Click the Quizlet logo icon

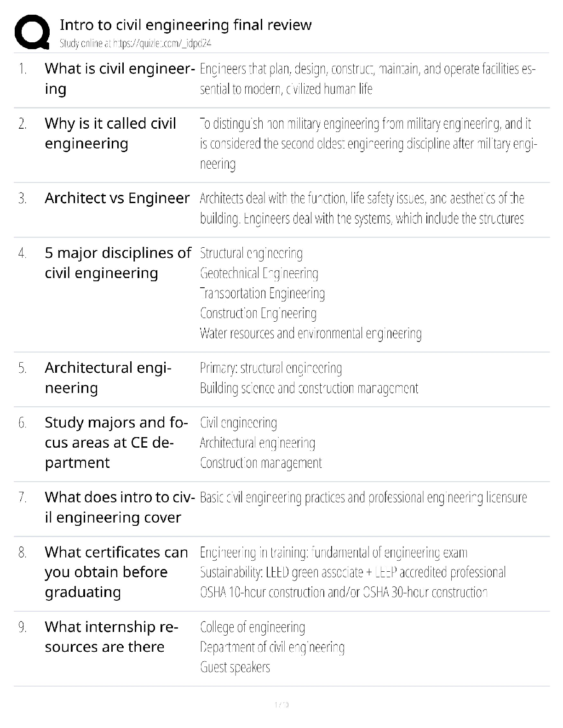click(32, 32)
